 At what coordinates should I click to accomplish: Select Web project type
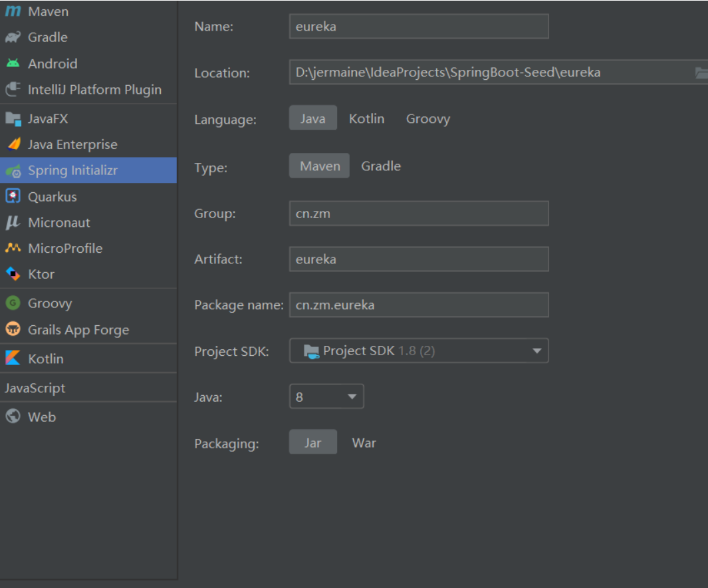(x=88, y=416)
